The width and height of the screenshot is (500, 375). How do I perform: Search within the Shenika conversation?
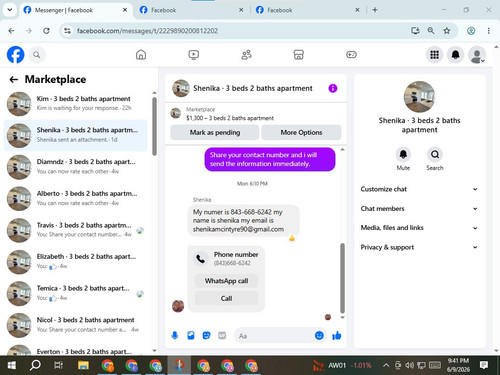[x=435, y=154]
